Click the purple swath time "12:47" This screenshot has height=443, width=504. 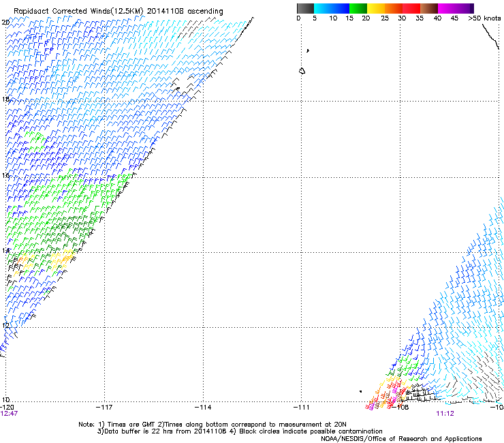pos(9,414)
